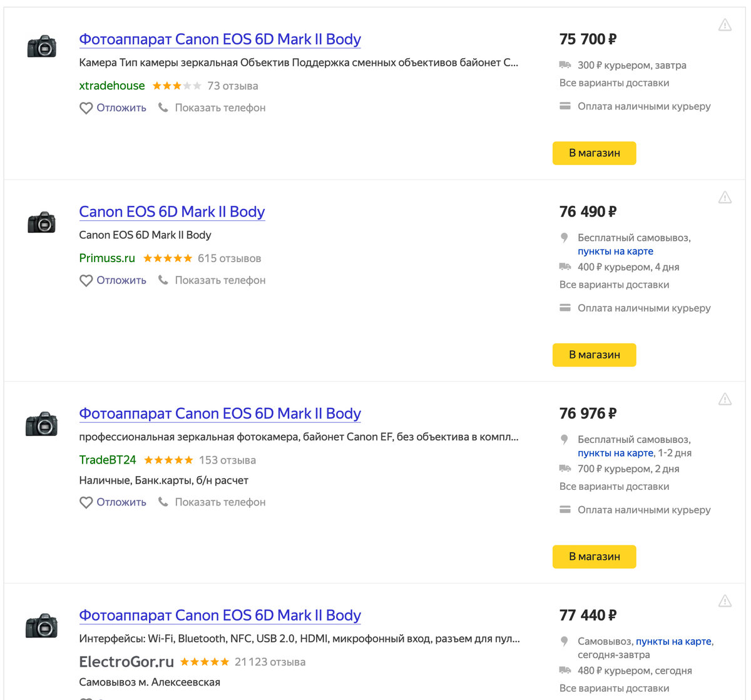Viewport: 751px width, 700px height.
Task: Click the phone icon in TradeBT24 listing
Action: pos(163,502)
